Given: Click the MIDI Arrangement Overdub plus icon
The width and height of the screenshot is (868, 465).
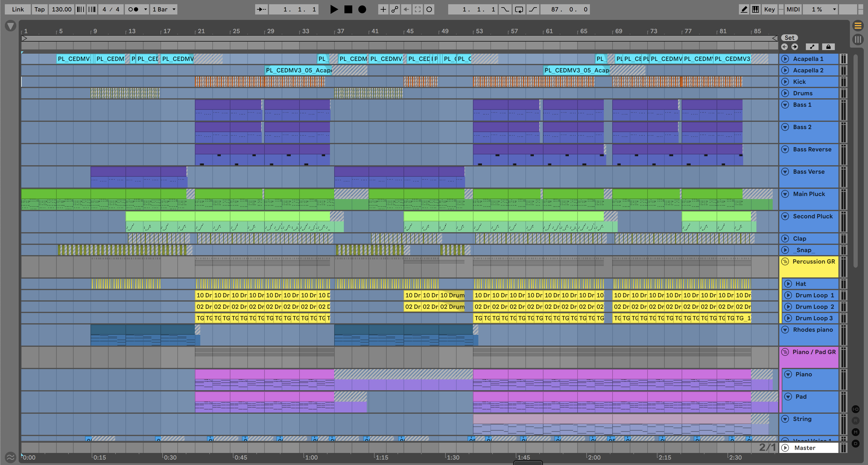Looking at the screenshot, I should [x=383, y=9].
